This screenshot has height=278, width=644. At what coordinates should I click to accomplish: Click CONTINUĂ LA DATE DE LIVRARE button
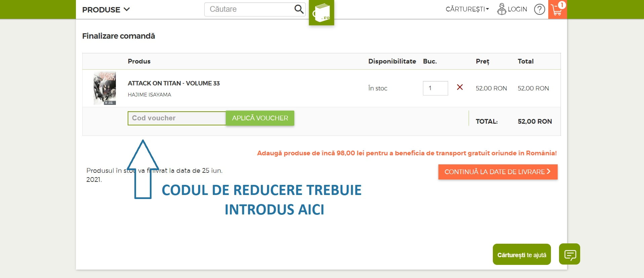coord(498,172)
